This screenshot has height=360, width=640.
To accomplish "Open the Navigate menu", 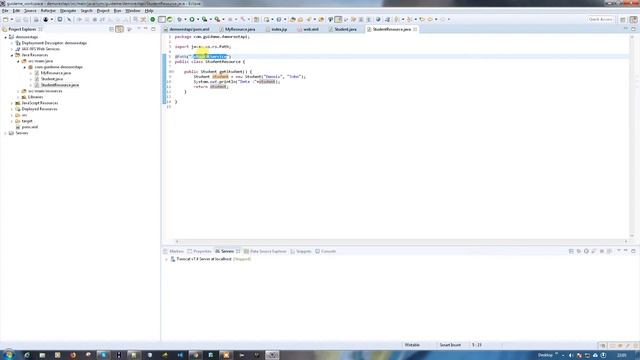I will 68,11.
